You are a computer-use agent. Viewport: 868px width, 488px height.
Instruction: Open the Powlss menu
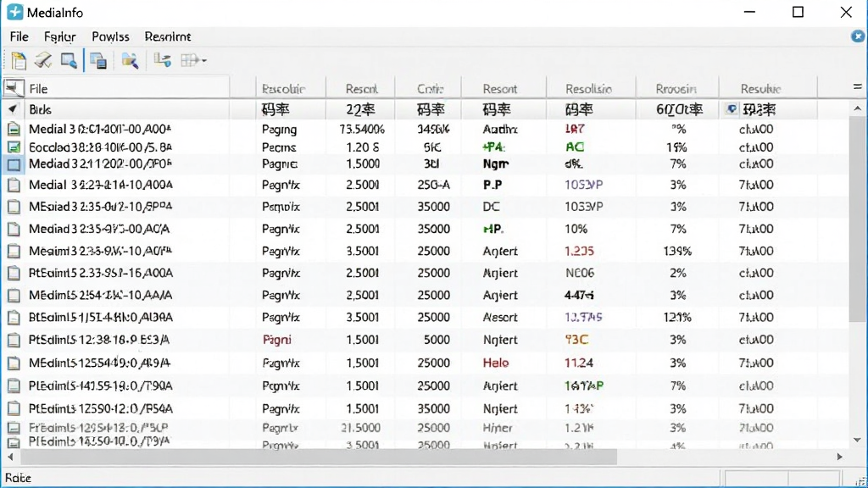[x=111, y=36]
